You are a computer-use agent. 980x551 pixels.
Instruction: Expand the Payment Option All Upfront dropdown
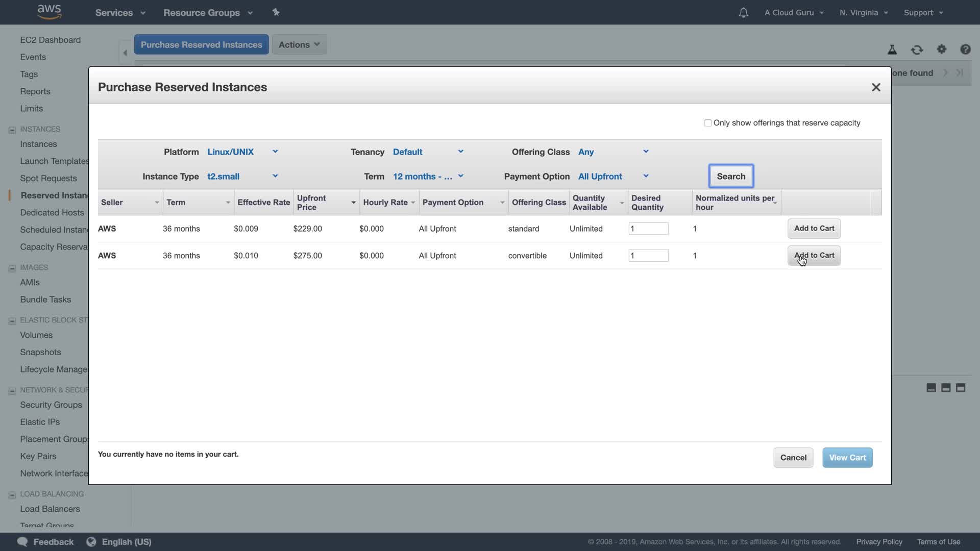coord(612,177)
